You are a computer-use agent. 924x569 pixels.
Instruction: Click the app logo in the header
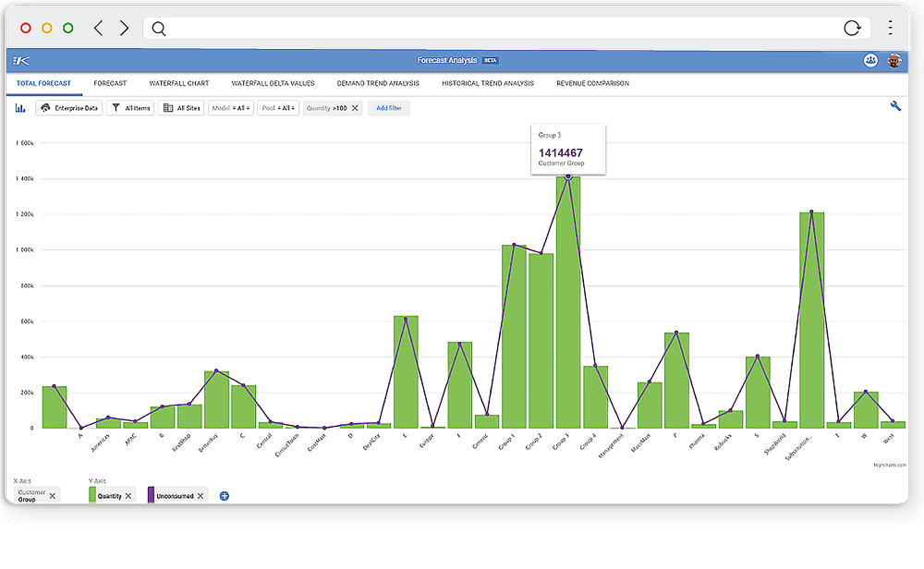[21, 61]
